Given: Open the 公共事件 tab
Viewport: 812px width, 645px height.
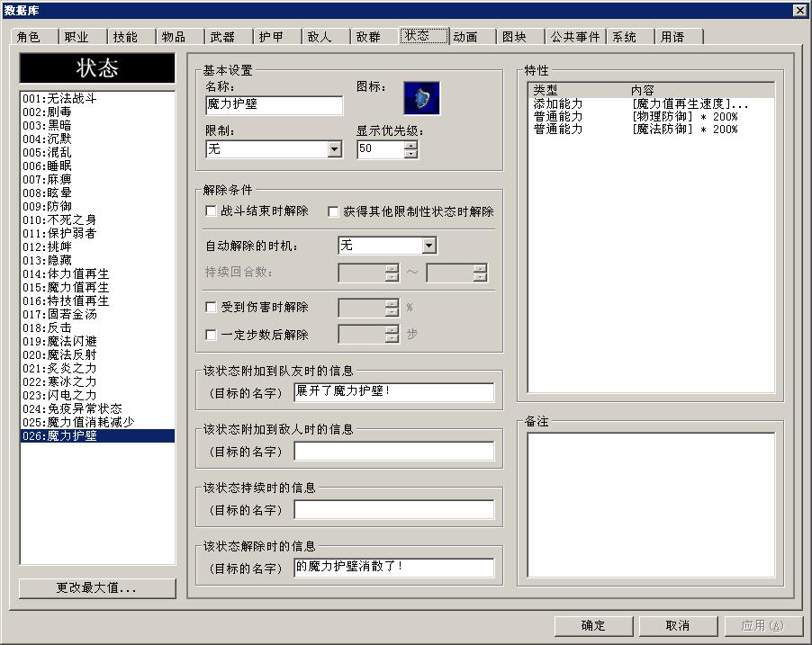Looking at the screenshot, I should [575, 37].
